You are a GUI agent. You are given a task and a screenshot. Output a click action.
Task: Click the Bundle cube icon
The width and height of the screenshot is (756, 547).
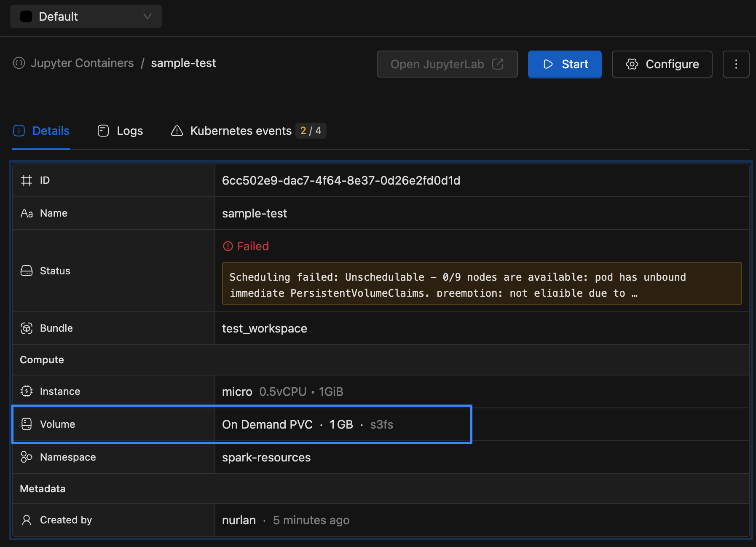coord(27,328)
